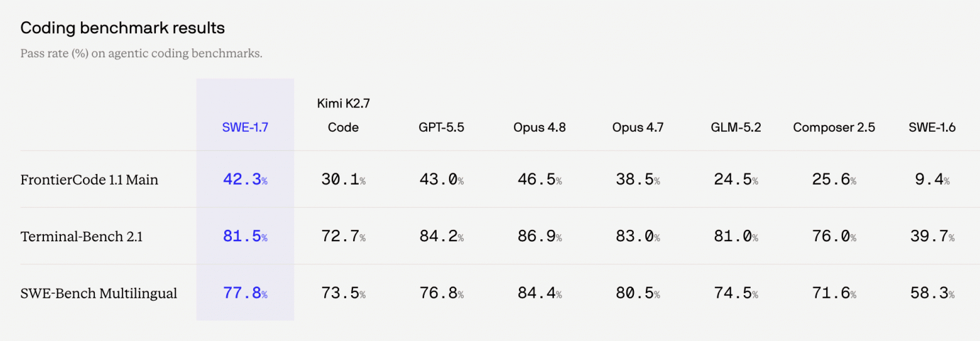The image size is (980, 341).
Task: Select SWE-1.6's 9.4% FrontierCode score
Action: click(932, 180)
